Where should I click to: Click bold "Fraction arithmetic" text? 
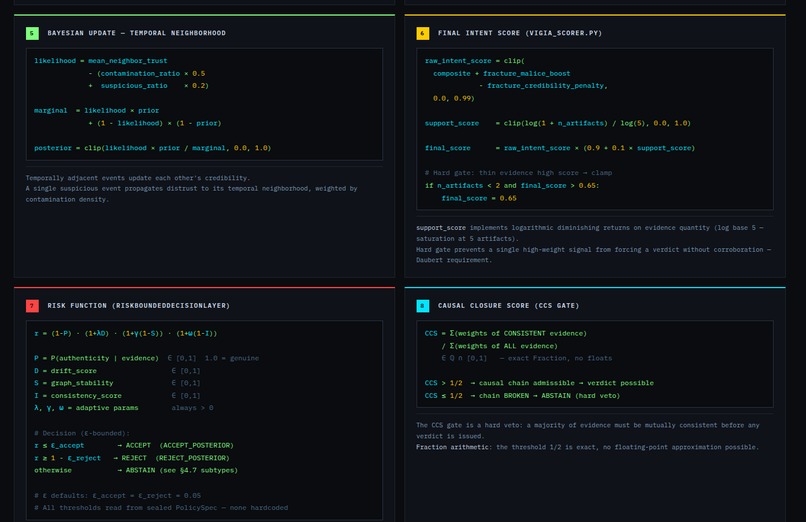pyautogui.click(x=454, y=447)
